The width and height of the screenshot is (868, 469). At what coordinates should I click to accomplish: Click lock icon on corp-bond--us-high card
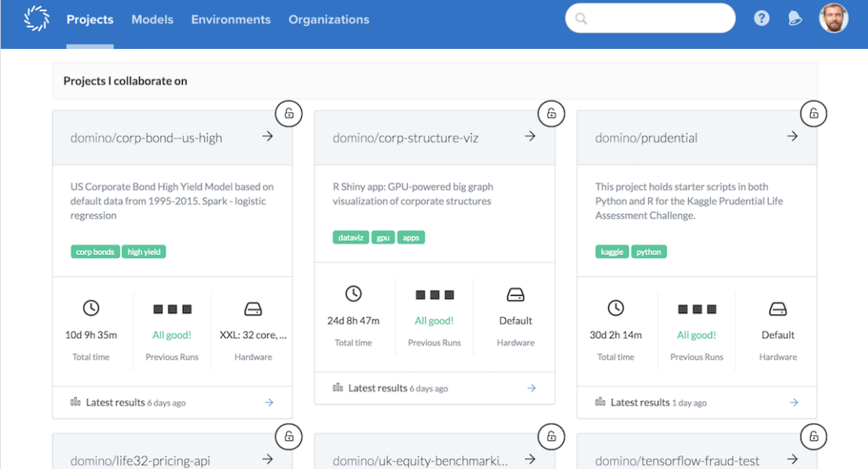(289, 114)
